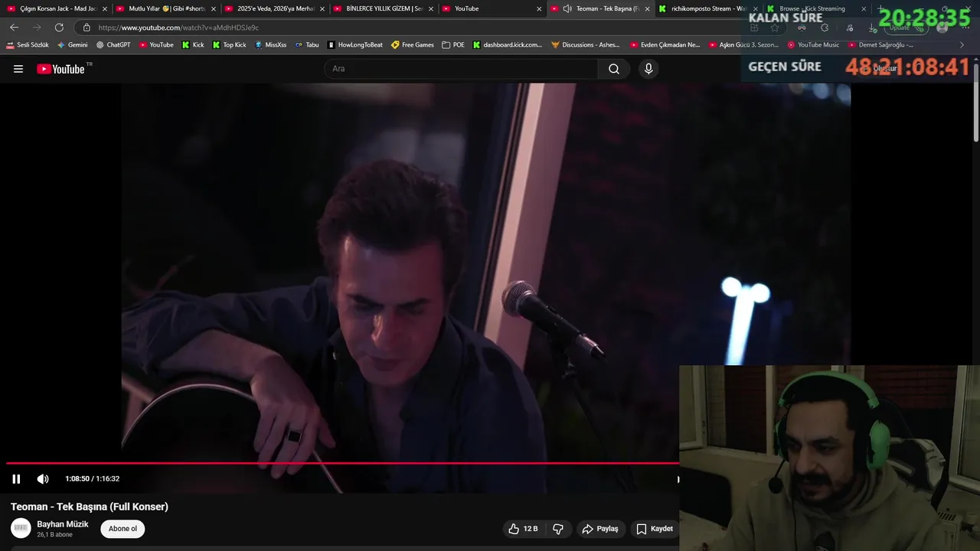Viewport: 980px width, 551px height.
Task: Open Aşkın Gücü 3. Sezon bookmark
Action: coord(743,45)
